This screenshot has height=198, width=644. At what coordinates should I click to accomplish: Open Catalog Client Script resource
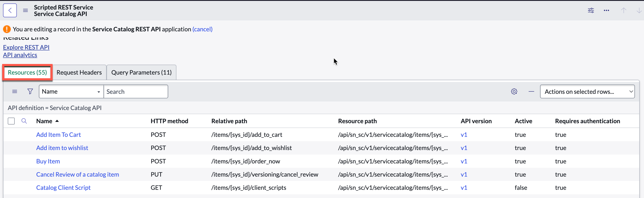(x=63, y=188)
